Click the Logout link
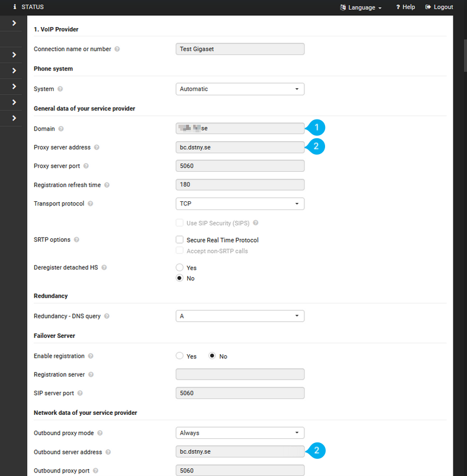 point(439,7)
